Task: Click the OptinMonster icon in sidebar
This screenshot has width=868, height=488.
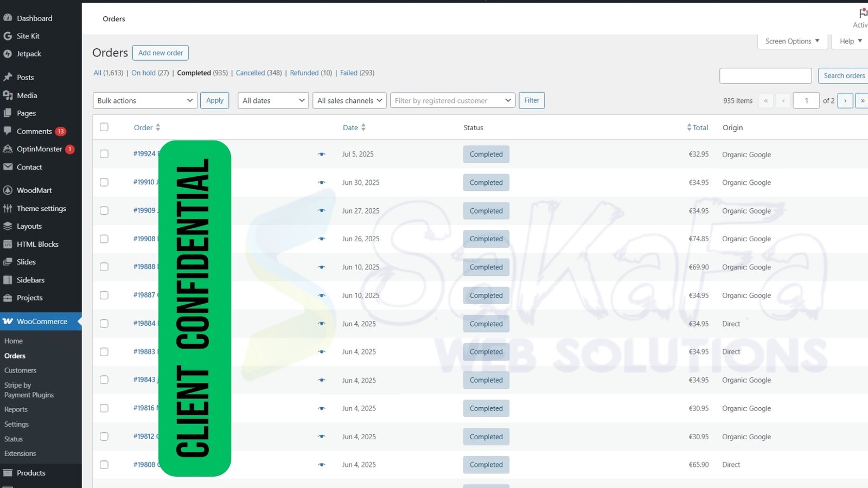Action: (8, 149)
